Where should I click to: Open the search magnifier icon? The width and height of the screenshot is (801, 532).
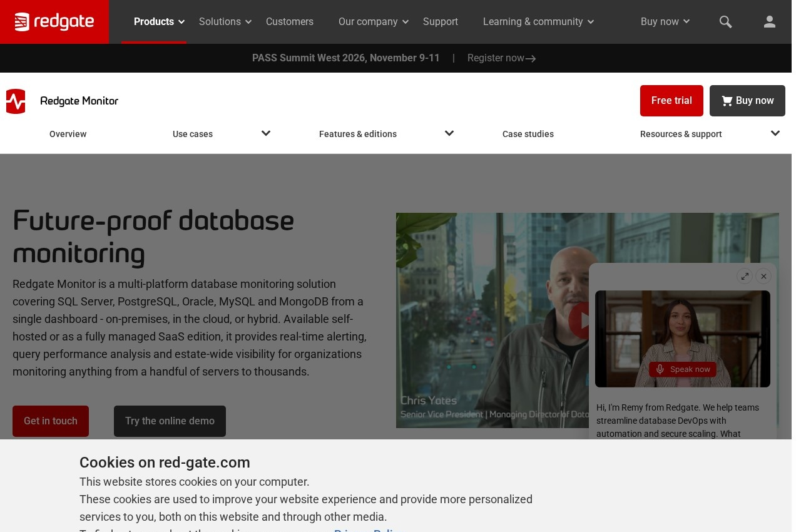(x=725, y=22)
